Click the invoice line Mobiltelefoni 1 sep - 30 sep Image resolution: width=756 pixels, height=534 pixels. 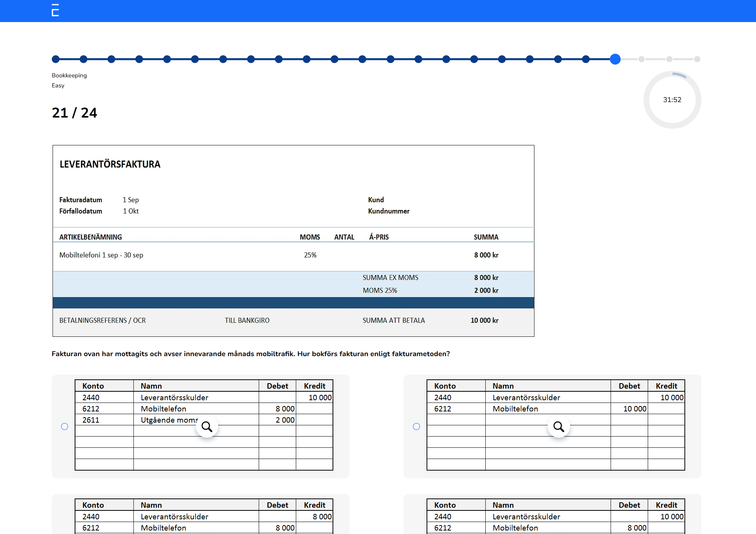[101, 255]
